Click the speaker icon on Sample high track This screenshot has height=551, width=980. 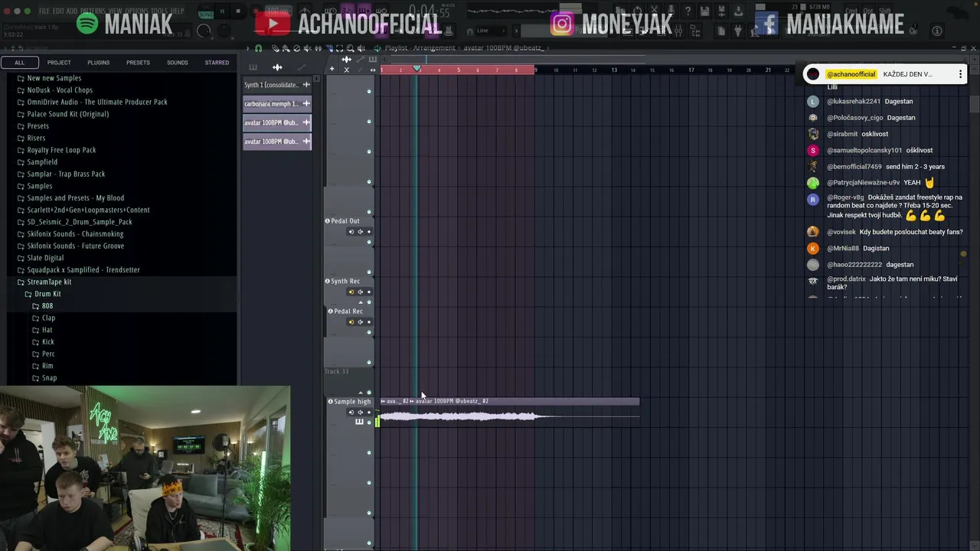(x=361, y=412)
